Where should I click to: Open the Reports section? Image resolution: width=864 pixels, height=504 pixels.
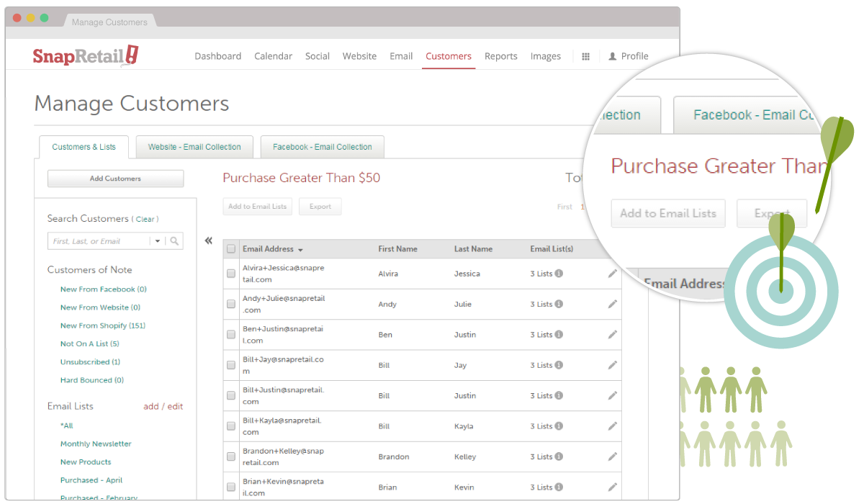tap(501, 56)
